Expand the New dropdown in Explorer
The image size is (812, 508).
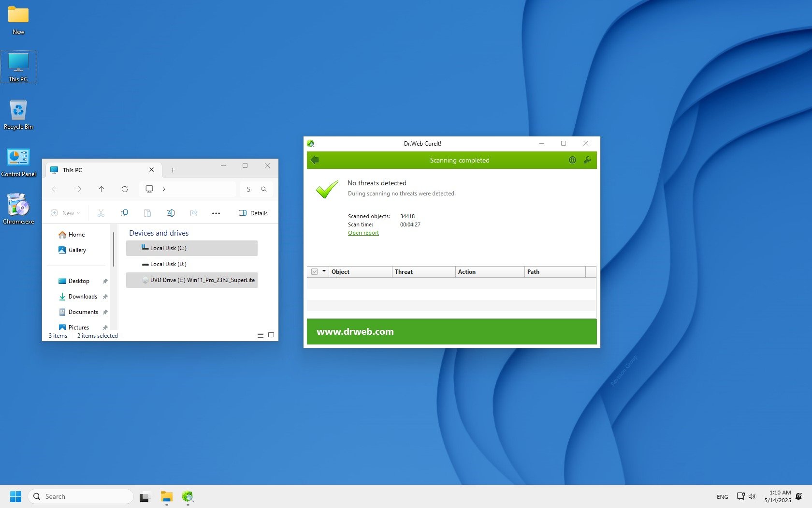(x=65, y=213)
